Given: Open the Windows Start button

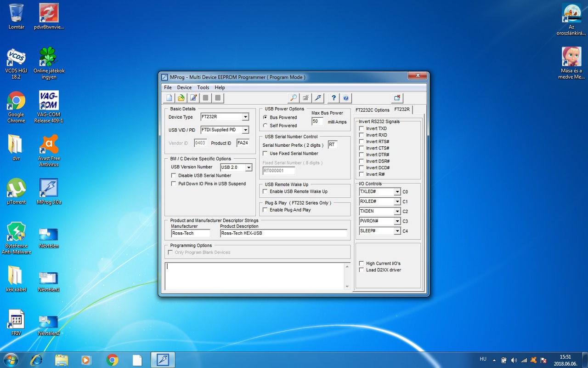Looking at the screenshot, I should coord(10,360).
